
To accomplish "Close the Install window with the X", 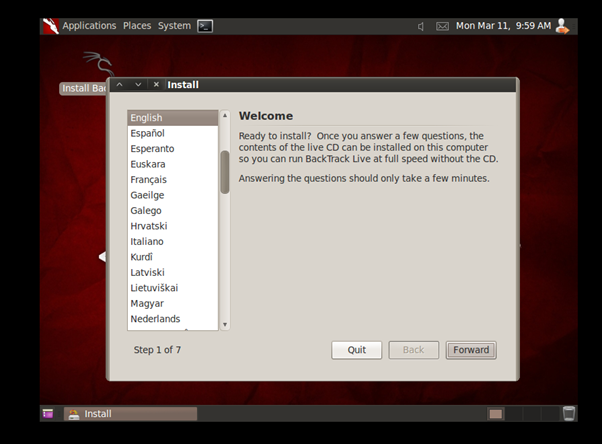I will (156, 84).
